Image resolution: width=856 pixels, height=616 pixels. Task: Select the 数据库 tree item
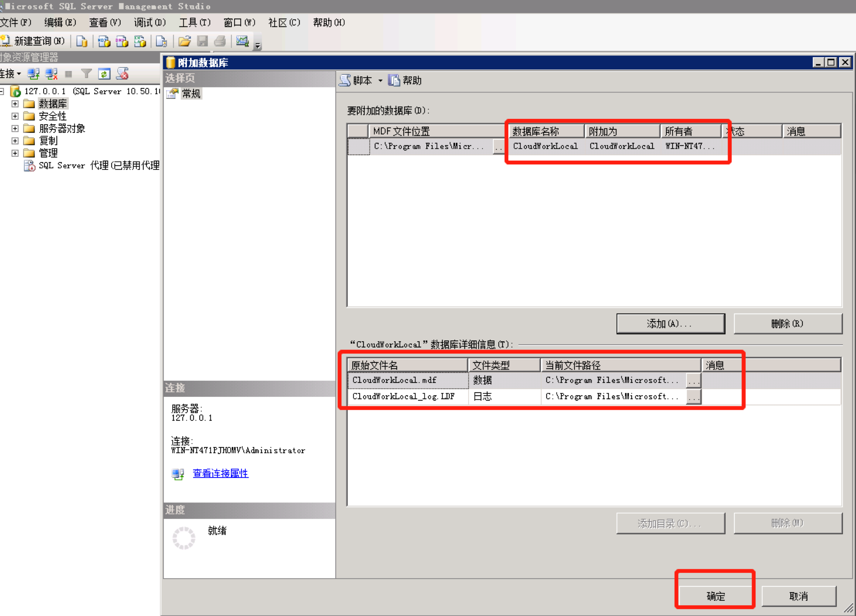pos(53,104)
